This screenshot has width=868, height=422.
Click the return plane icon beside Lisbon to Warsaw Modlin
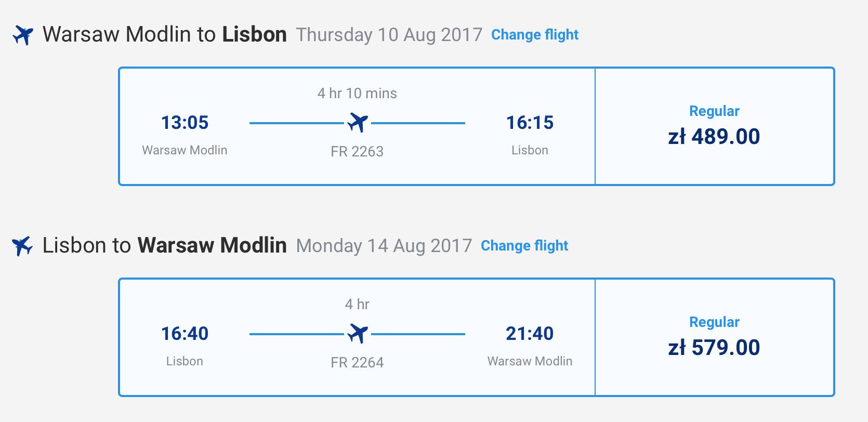[22, 246]
